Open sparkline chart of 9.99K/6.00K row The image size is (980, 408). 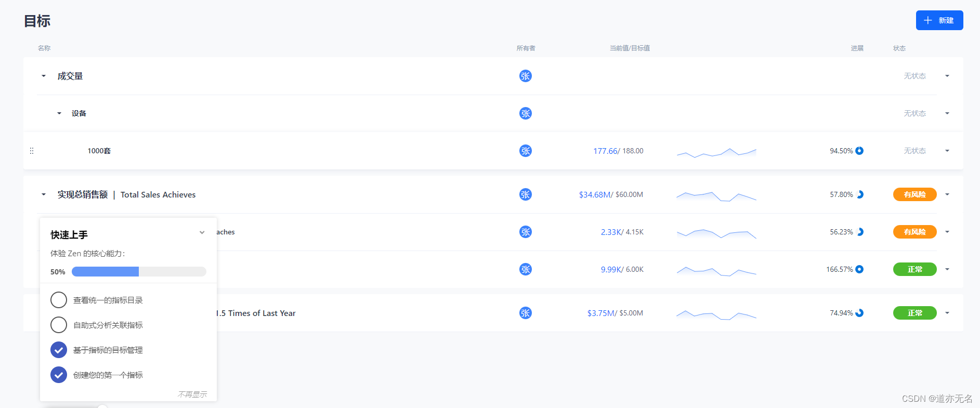point(716,271)
